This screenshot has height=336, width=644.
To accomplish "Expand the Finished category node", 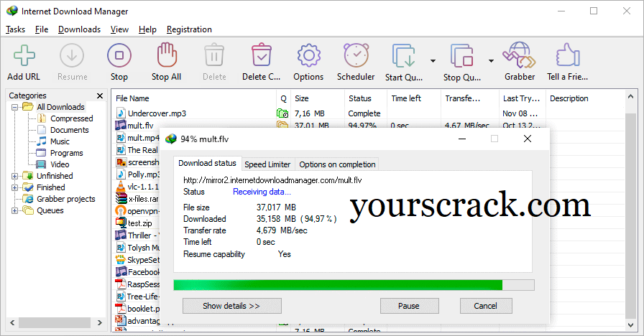I will (15, 187).
